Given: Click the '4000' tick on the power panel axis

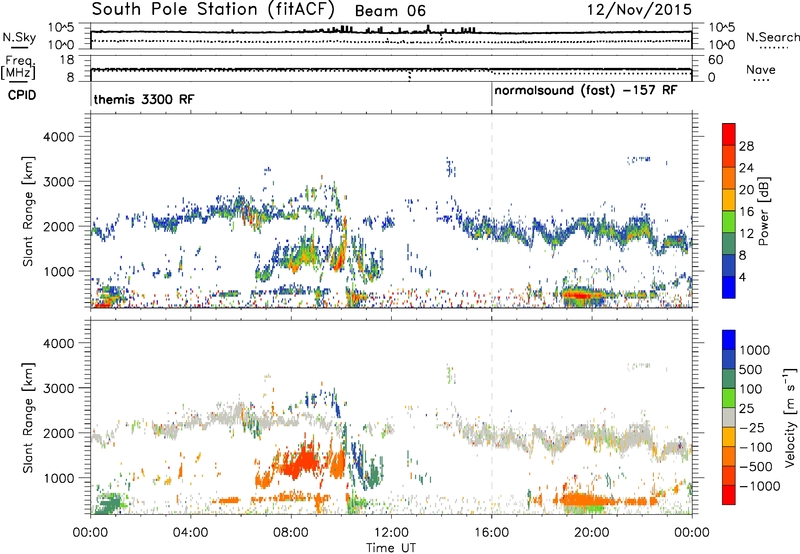Looking at the screenshot, I should point(59,137).
